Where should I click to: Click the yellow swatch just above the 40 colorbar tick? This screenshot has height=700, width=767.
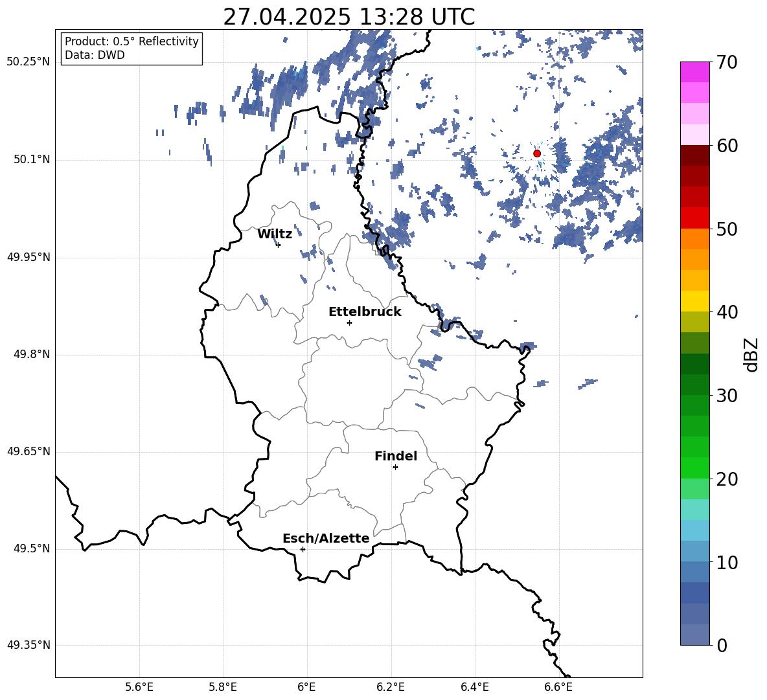coord(695,301)
